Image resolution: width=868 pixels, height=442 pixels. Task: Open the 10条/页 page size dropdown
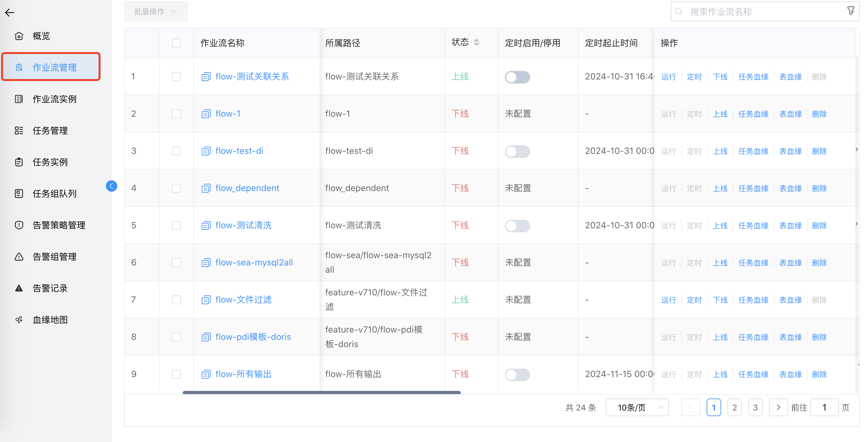[x=637, y=407]
